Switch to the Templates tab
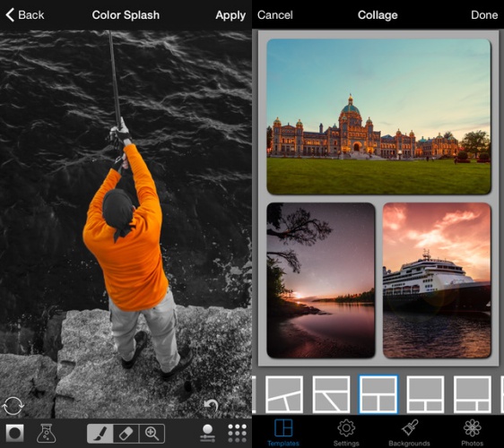This screenshot has height=448, width=504. coord(283,432)
